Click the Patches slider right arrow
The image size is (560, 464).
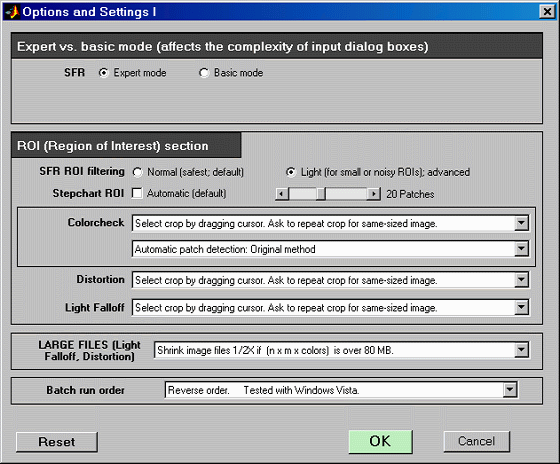tap(374, 194)
